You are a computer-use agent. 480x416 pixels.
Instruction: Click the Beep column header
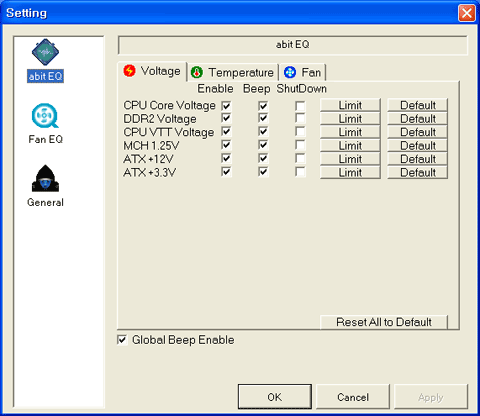256,89
